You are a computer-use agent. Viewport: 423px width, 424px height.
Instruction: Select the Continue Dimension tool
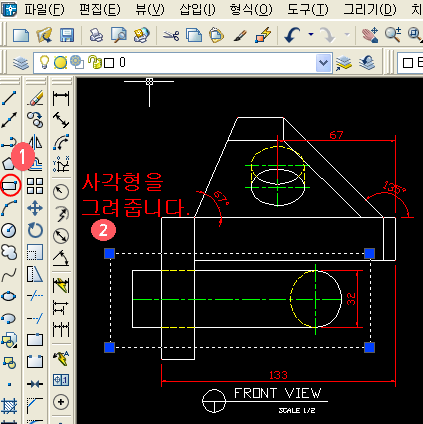tap(61, 329)
